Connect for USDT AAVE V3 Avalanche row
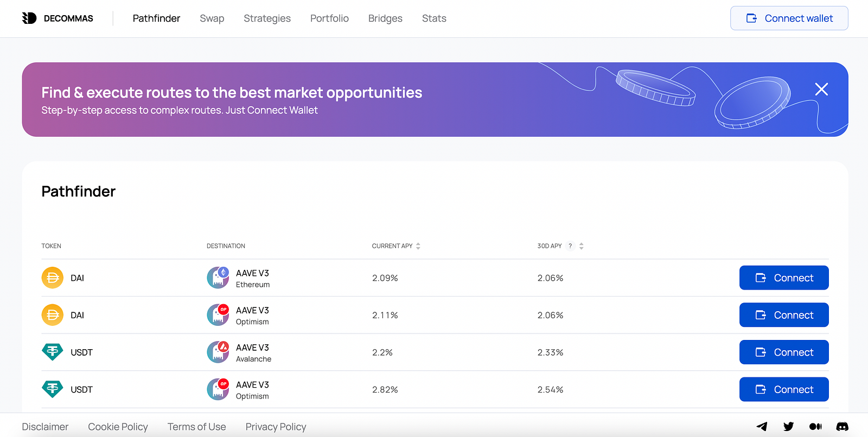 tap(784, 352)
